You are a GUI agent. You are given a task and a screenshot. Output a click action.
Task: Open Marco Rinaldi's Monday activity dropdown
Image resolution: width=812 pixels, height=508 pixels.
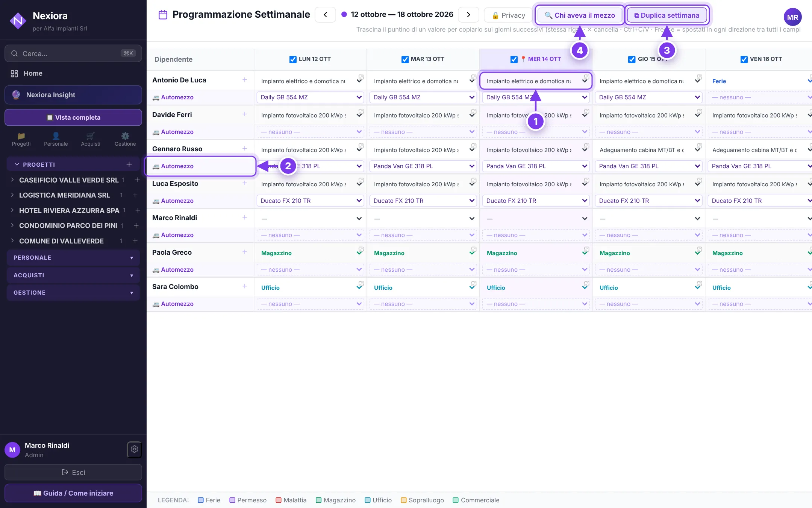point(311,219)
